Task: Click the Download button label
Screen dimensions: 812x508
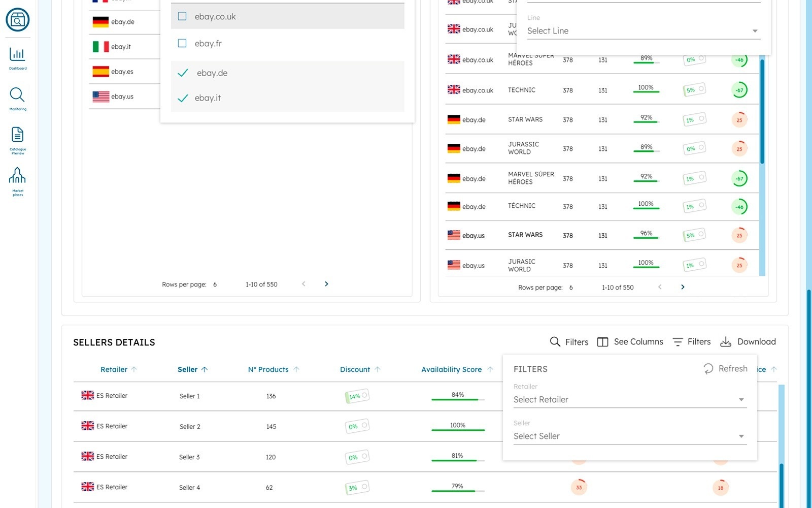Action: (756, 342)
